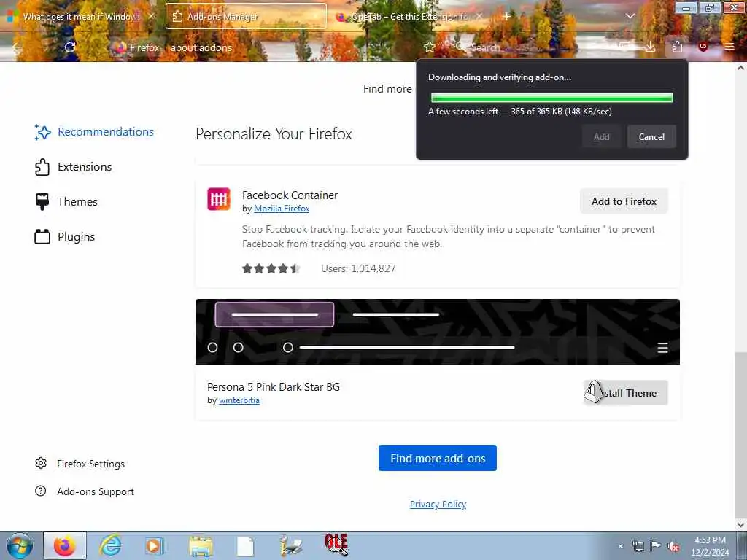The width and height of the screenshot is (747, 560).
Task: Click Find more add-ons button
Action: coord(438,458)
